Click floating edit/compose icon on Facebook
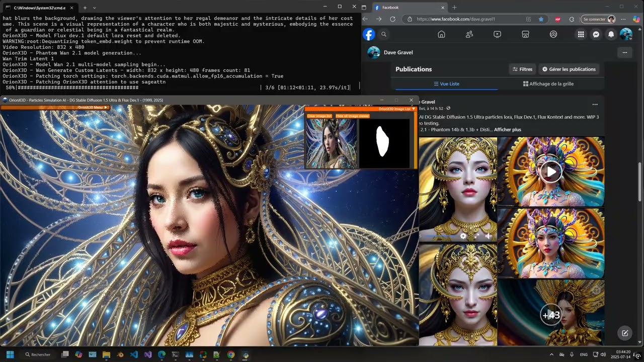This screenshot has width=644, height=362. [x=625, y=333]
